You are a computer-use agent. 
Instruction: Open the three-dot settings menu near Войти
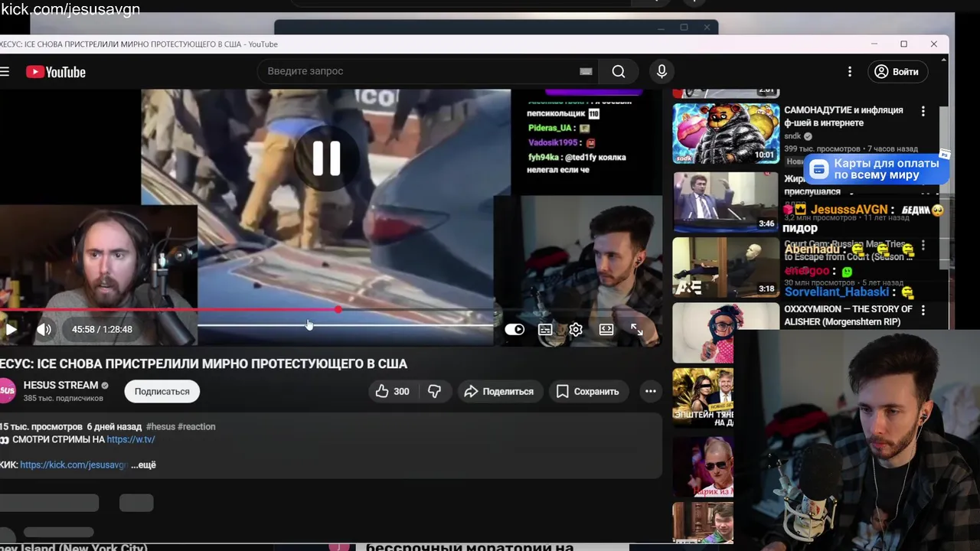click(x=849, y=71)
